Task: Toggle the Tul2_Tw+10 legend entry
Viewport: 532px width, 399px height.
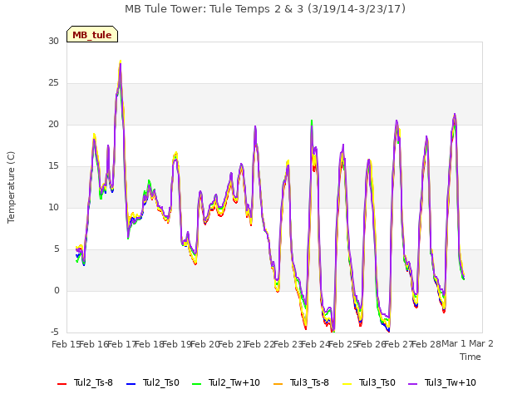Action: 226,382
